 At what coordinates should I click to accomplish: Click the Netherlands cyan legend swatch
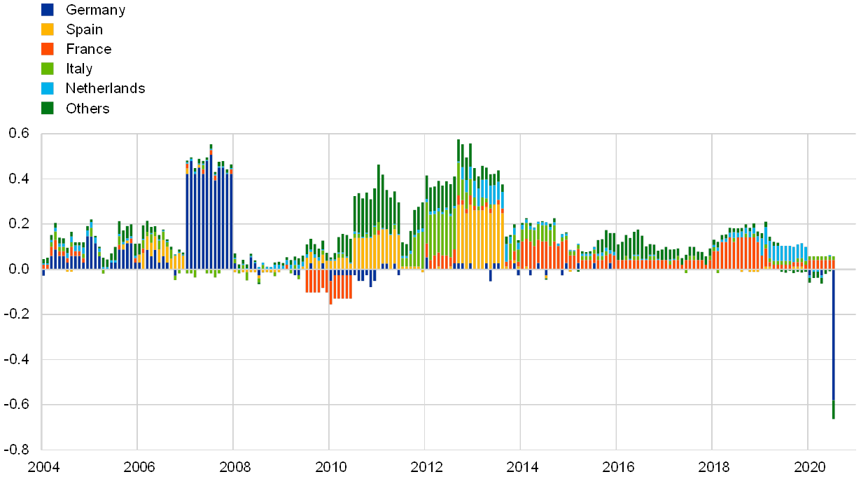point(48,88)
